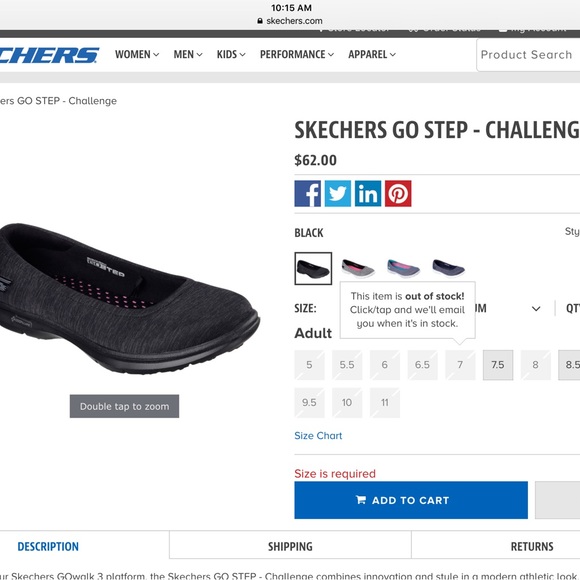Click the Skechers logo

(49, 55)
